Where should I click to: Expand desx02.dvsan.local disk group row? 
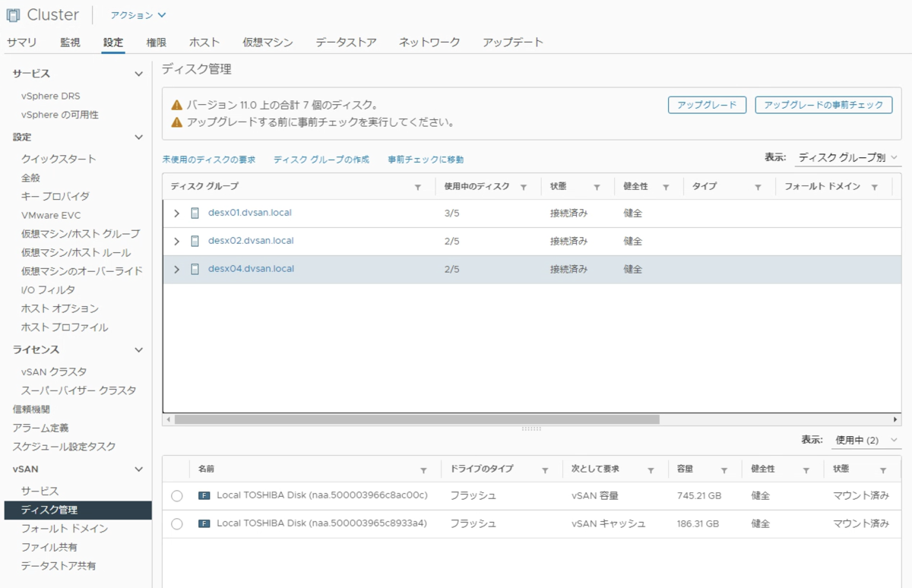[x=177, y=242]
